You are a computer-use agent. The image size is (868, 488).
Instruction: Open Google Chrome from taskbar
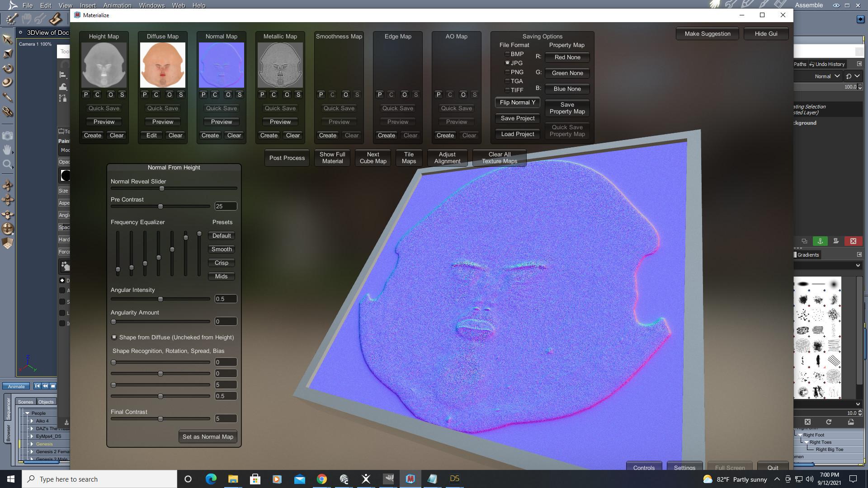point(321,479)
